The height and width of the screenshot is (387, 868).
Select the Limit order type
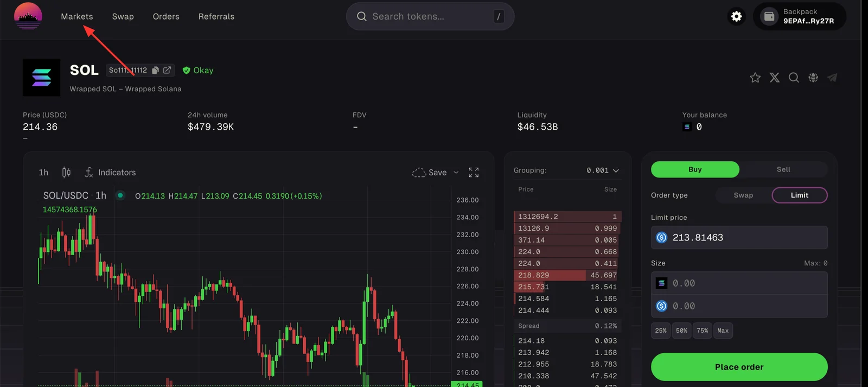tap(800, 195)
